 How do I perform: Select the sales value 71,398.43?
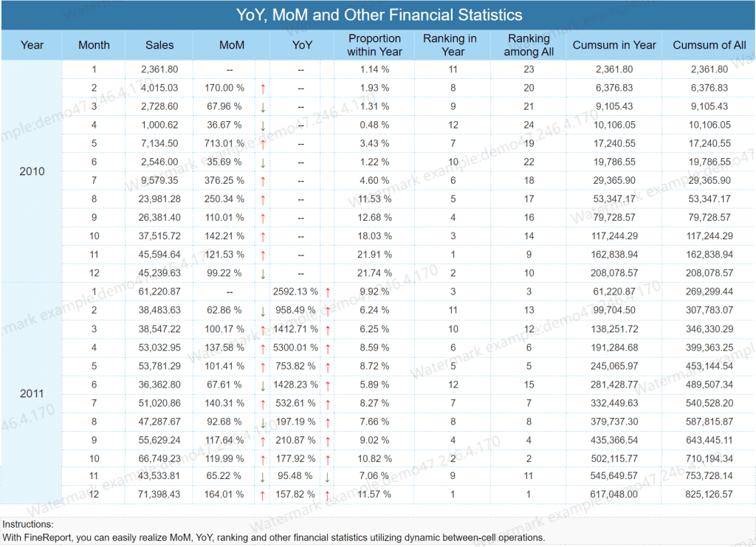coord(159,495)
